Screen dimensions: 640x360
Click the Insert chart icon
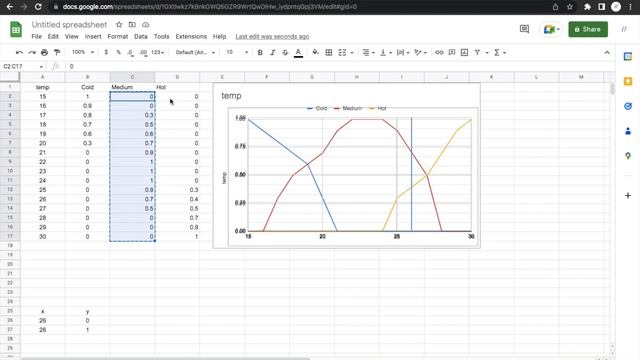[x=464, y=52]
